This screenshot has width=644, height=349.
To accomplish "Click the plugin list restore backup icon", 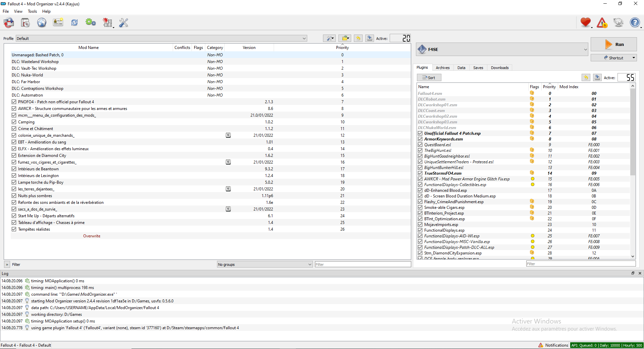I will 586,77.
